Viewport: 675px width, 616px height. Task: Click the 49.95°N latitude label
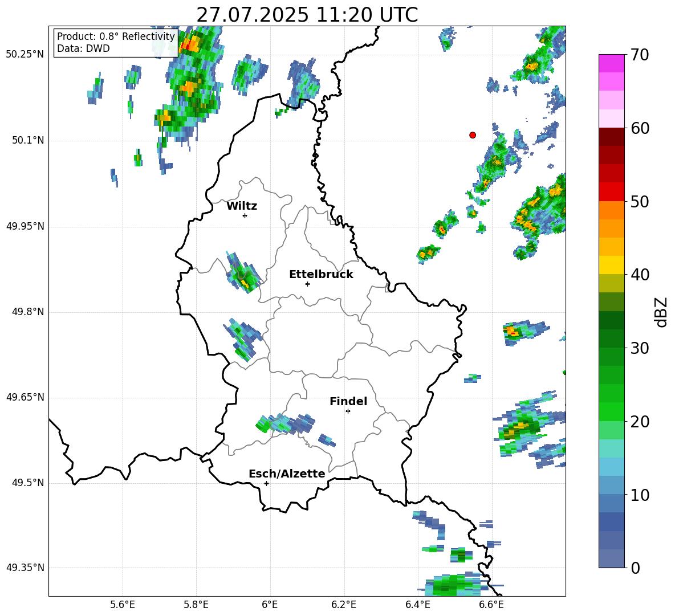(x=25, y=226)
